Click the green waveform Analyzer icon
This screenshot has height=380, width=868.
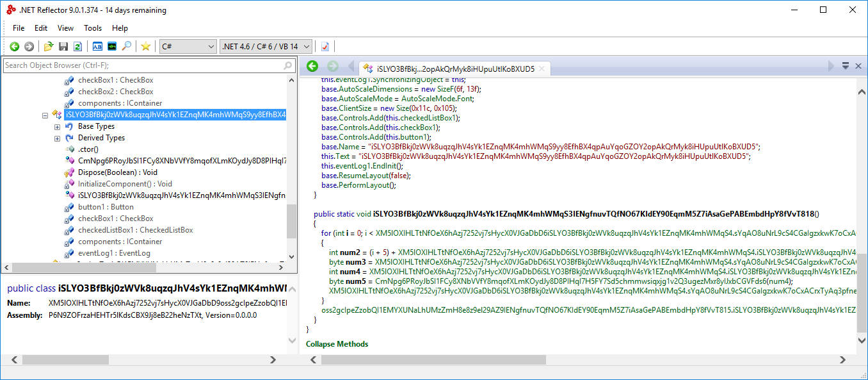pyautogui.click(x=112, y=46)
